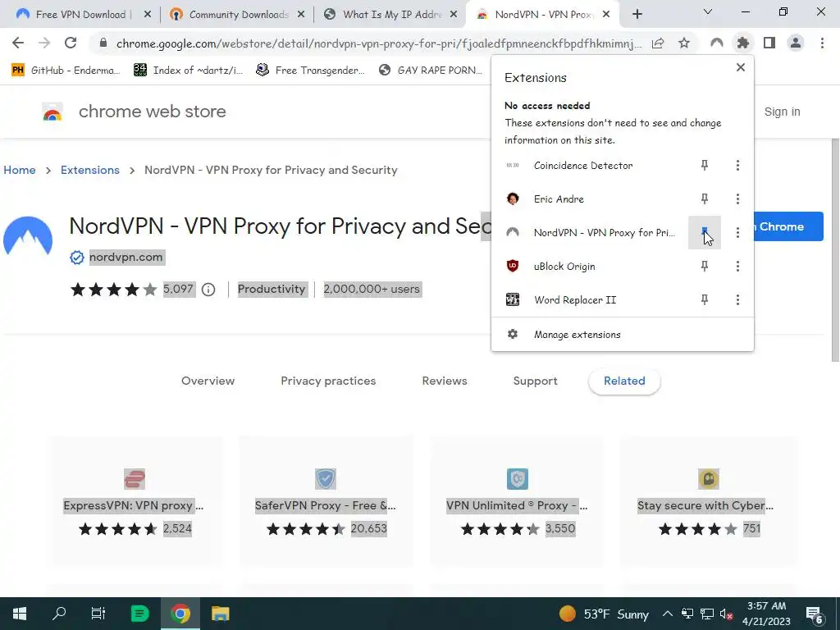Image resolution: width=840 pixels, height=630 pixels.
Task: Open more options for Coincidence Detector
Action: (x=737, y=165)
